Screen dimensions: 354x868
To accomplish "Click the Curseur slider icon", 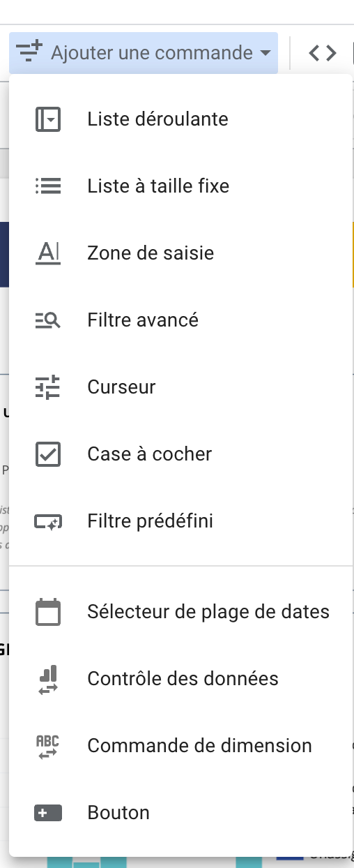I will point(48,387).
